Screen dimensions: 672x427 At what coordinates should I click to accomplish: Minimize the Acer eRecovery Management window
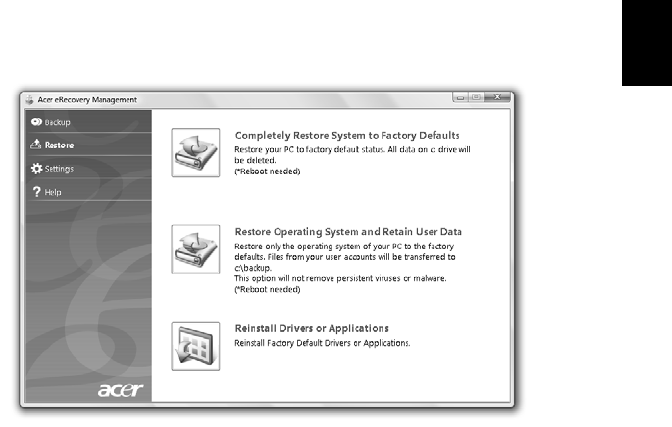[460, 98]
